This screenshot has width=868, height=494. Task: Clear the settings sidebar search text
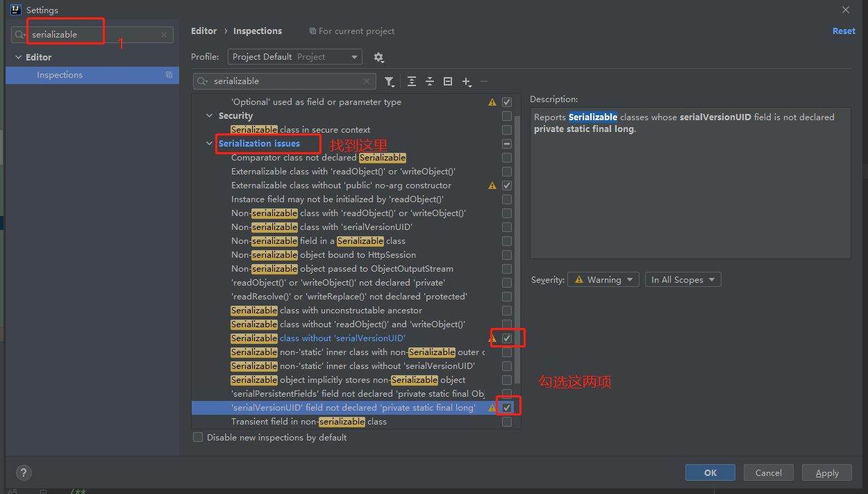(164, 35)
